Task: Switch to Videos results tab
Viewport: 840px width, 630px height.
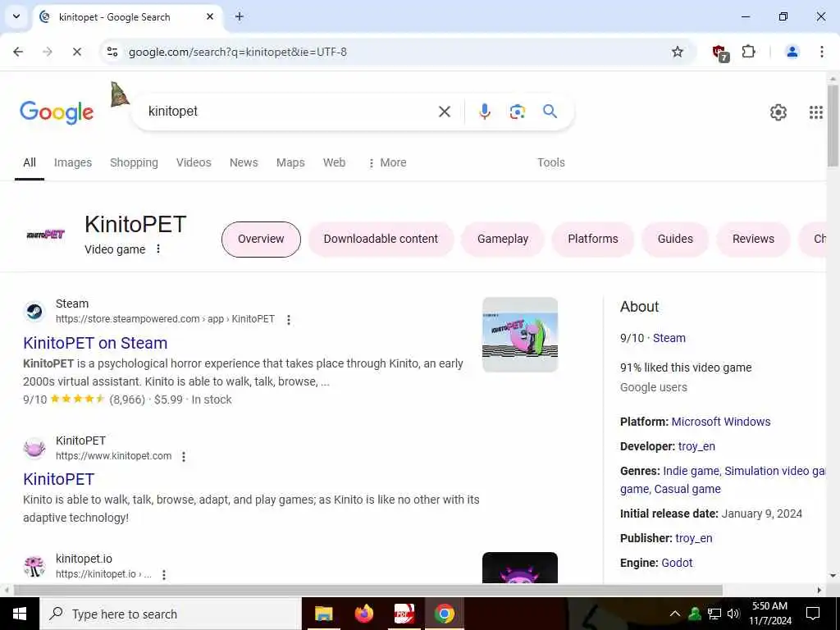Action: point(194,162)
